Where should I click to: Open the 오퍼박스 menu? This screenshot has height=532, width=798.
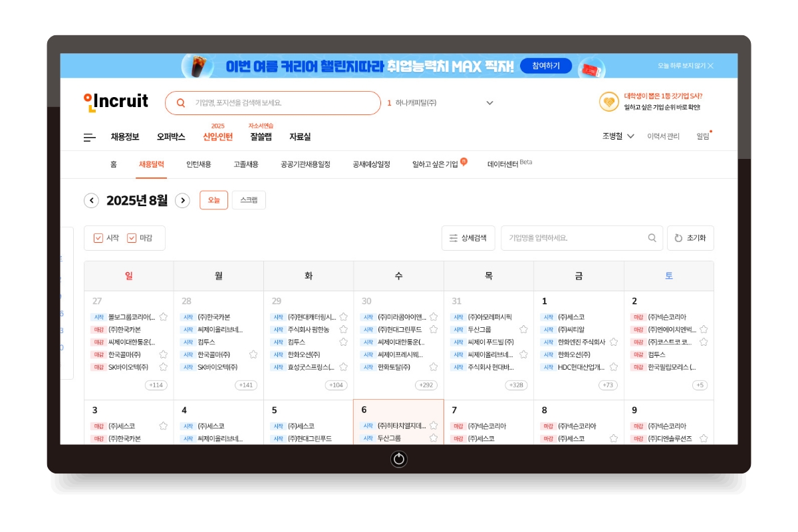(171, 137)
